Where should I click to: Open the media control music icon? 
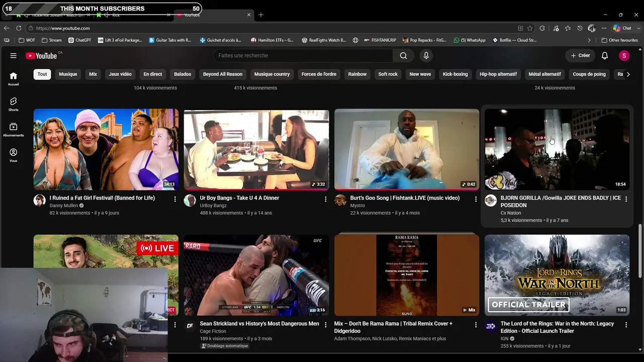pos(556,28)
